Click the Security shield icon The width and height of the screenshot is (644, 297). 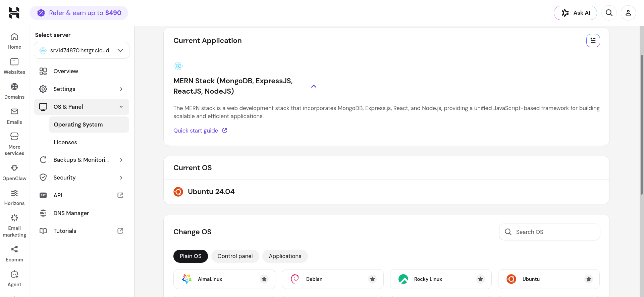pos(43,178)
